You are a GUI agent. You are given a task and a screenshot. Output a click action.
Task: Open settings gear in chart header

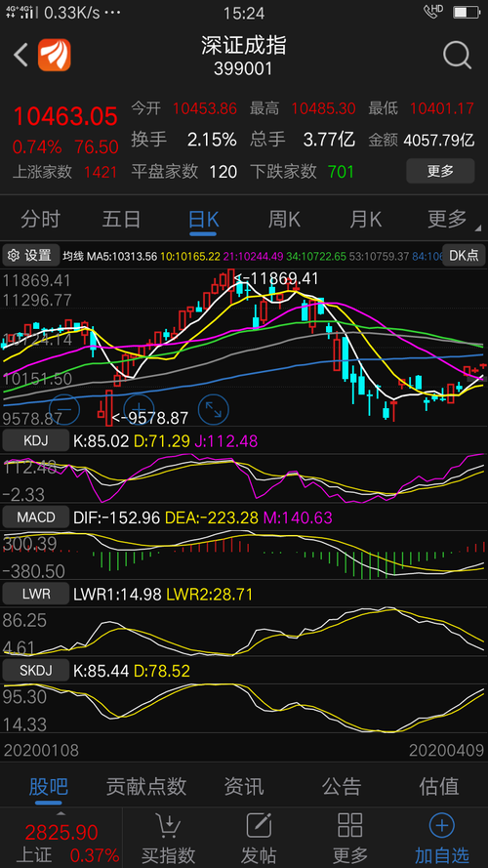(x=14, y=255)
